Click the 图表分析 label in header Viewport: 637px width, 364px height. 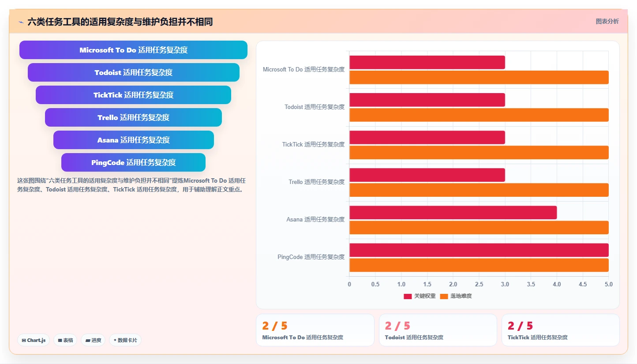coord(607,21)
